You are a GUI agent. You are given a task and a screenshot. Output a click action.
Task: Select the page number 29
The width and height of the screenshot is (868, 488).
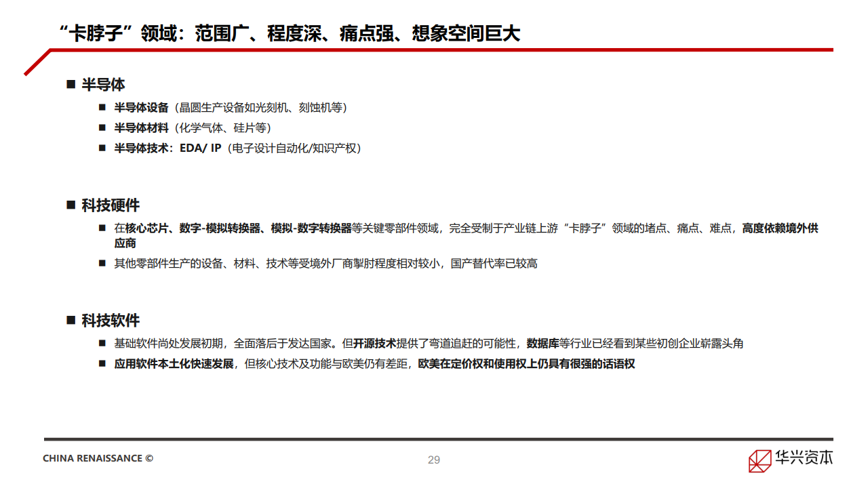[x=434, y=460]
